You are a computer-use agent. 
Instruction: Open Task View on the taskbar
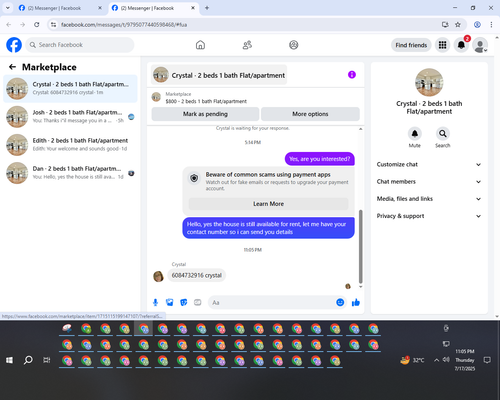[47, 360]
